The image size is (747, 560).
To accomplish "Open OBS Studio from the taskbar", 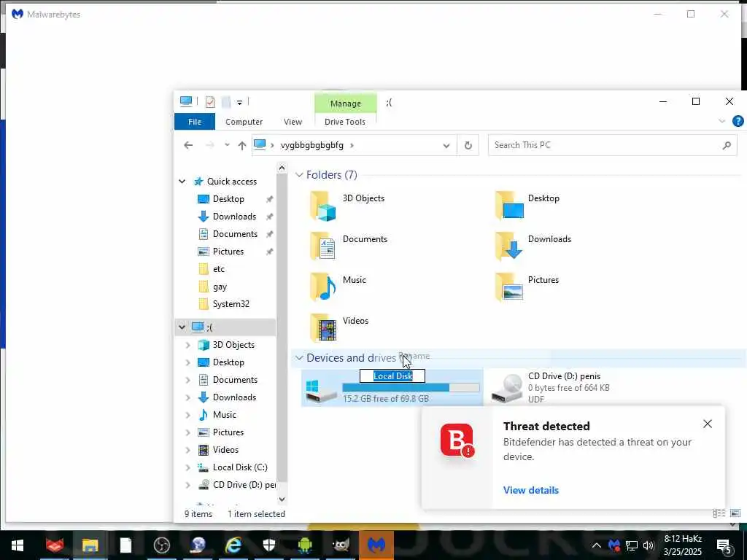I will tap(162, 545).
